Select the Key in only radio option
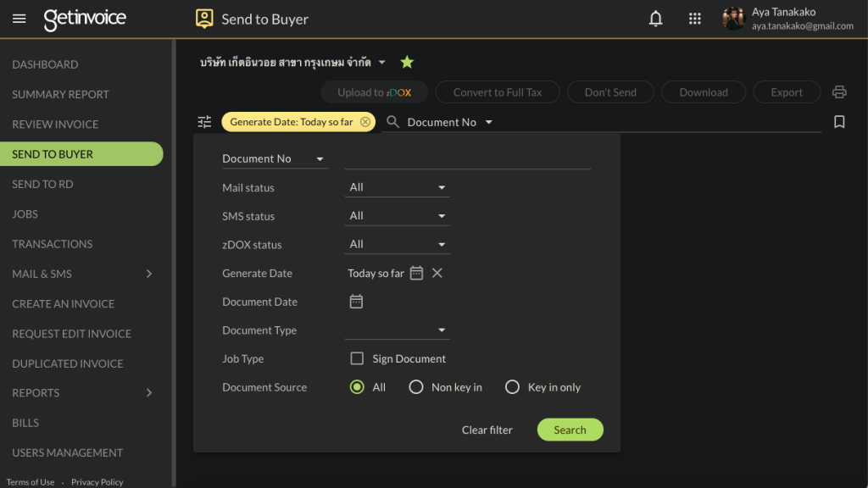This screenshot has height=488, width=868. coord(512,387)
